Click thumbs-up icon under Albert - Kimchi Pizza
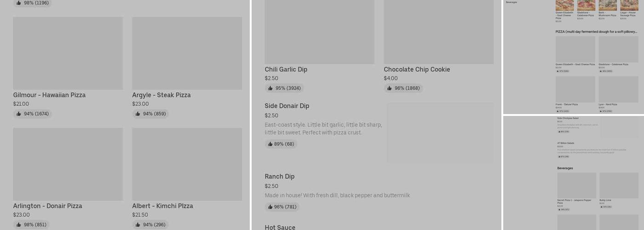Screen dimensions: 644x230 (x=138, y=225)
